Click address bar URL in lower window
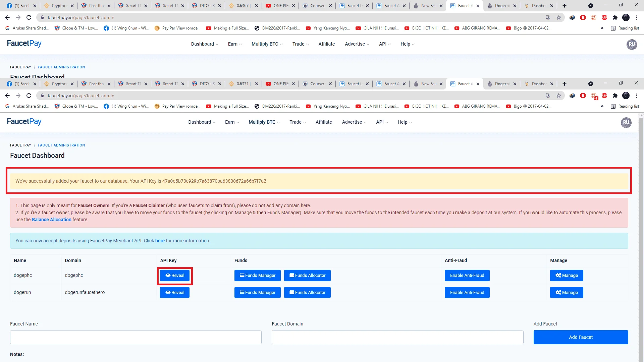The image size is (644, 362). coord(81,96)
